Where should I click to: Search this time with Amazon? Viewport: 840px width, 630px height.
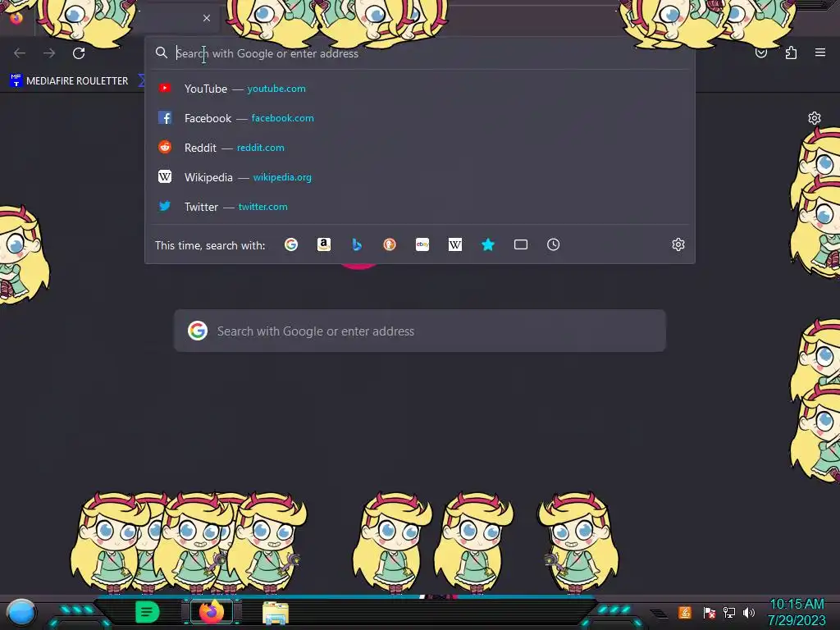coord(323,244)
